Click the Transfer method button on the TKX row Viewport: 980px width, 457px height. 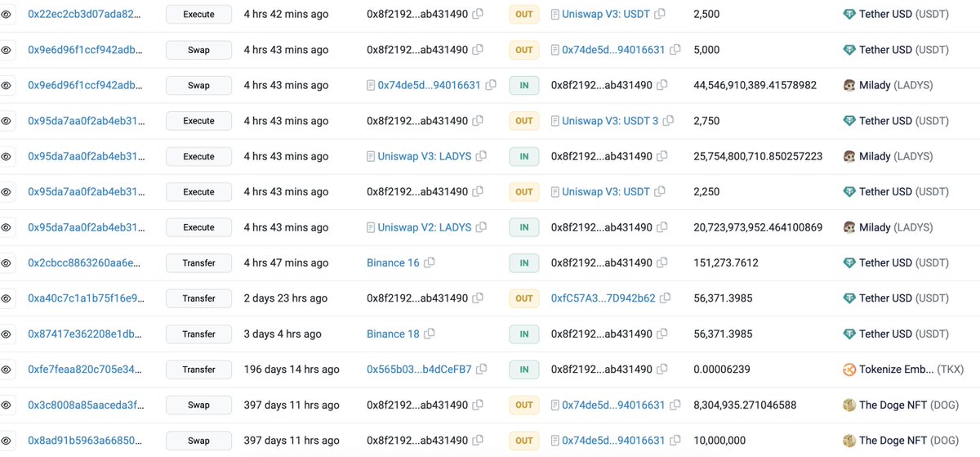coord(198,370)
